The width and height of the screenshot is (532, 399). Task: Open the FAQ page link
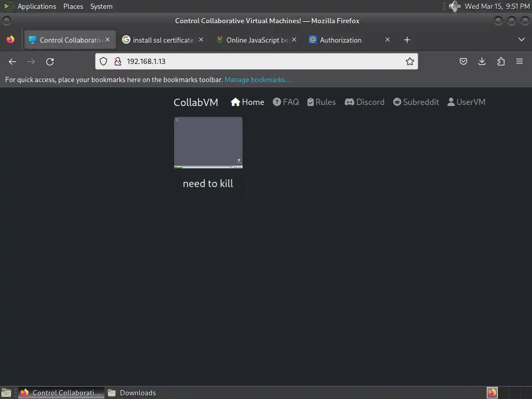pos(286,102)
